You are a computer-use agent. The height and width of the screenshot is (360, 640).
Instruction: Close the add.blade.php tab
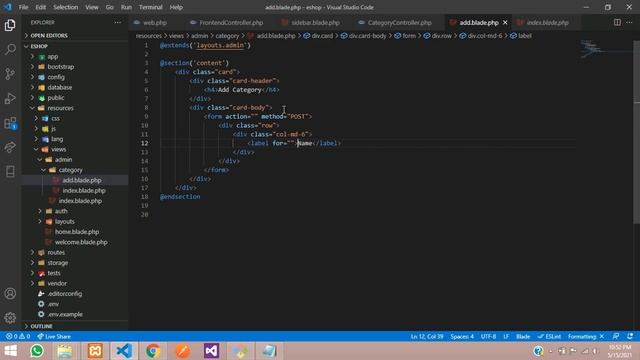tap(505, 22)
